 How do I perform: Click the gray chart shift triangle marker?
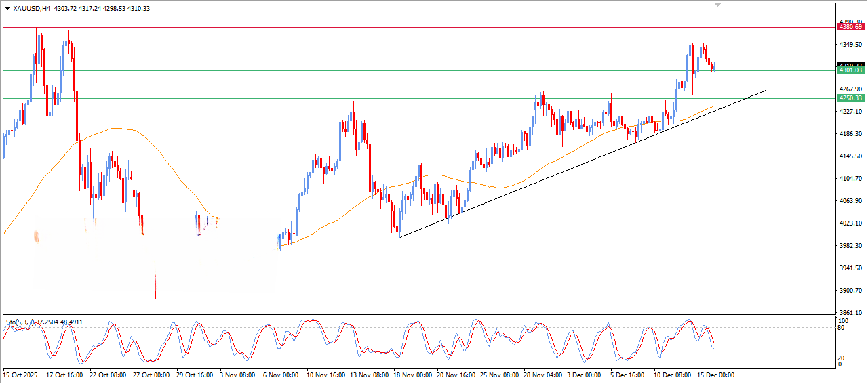[x=718, y=5]
